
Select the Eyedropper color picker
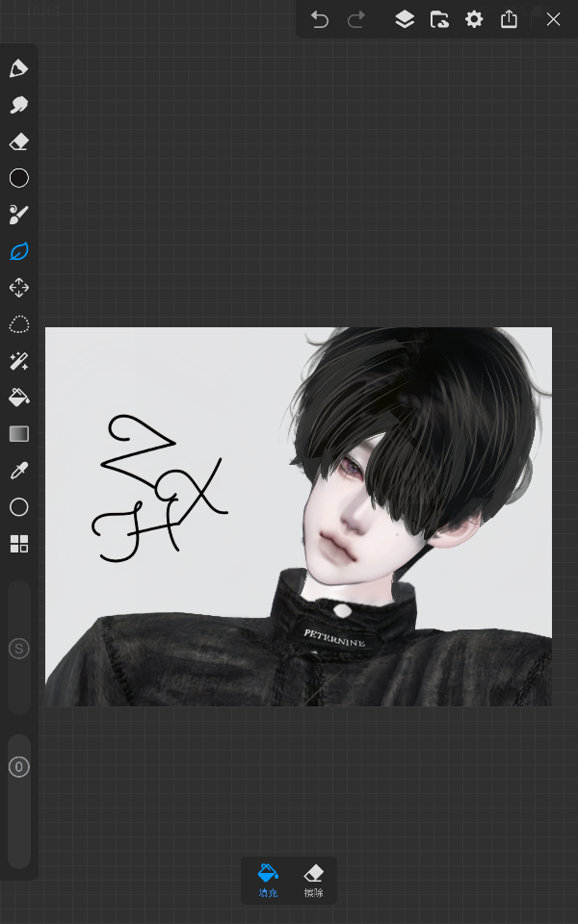click(19, 471)
